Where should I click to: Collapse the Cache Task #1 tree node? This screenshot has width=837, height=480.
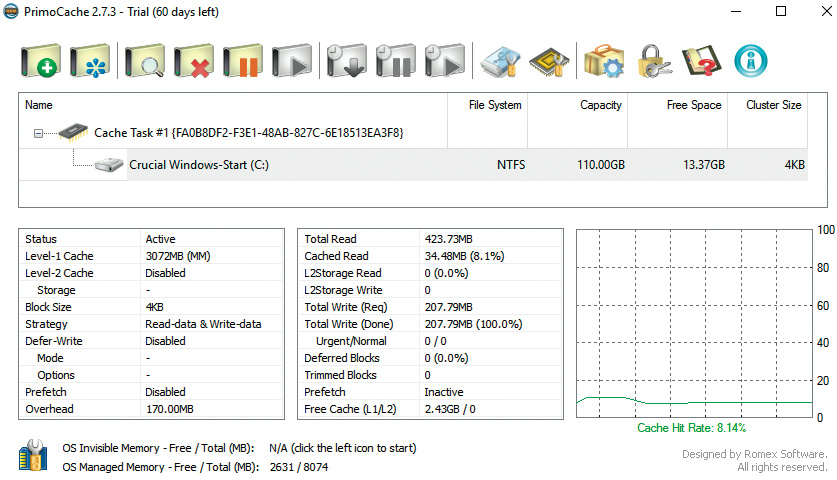coord(38,133)
